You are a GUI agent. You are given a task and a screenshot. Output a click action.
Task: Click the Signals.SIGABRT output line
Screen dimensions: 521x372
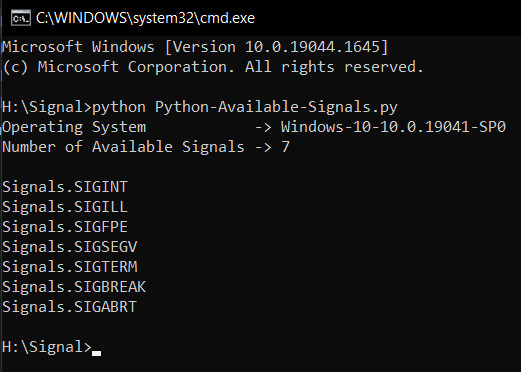pos(69,307)
